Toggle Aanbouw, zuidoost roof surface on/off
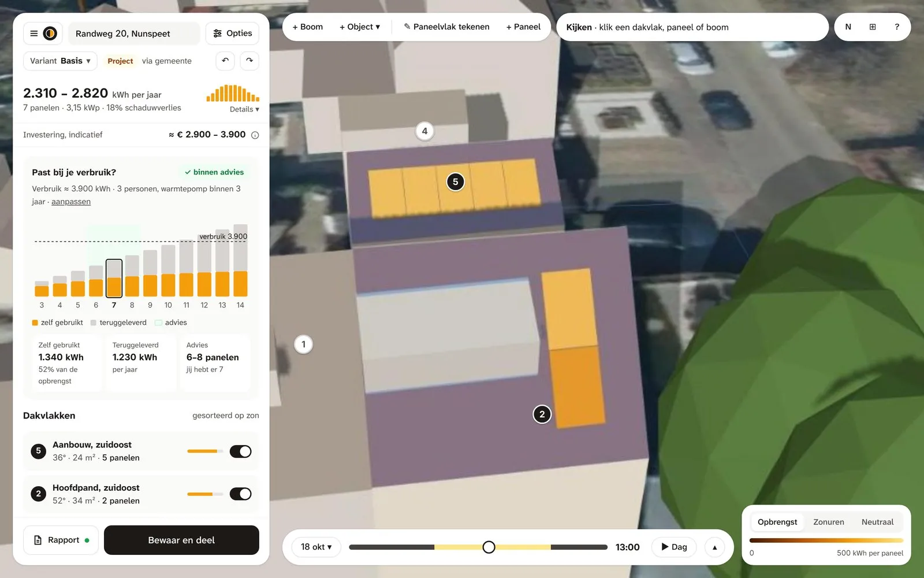Image resolution: width=924 pixels, height=578 pixels. pos(240,451)
